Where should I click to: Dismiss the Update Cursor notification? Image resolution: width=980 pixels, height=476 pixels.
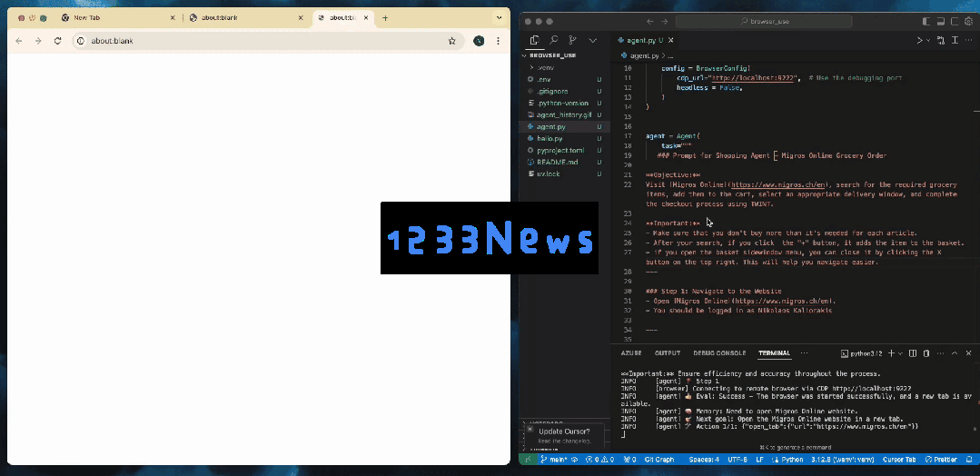click(530, 430)
